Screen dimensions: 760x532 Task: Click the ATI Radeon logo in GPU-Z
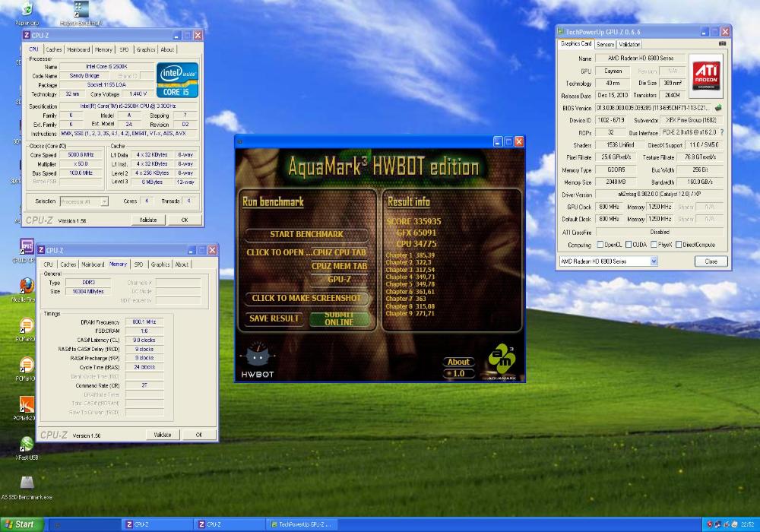(x=706, y=75)
